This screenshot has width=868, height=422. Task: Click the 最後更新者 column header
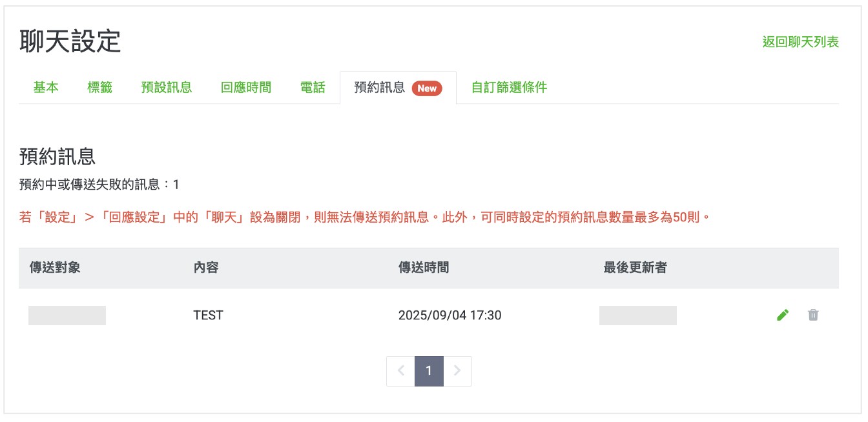coord(635,268)
